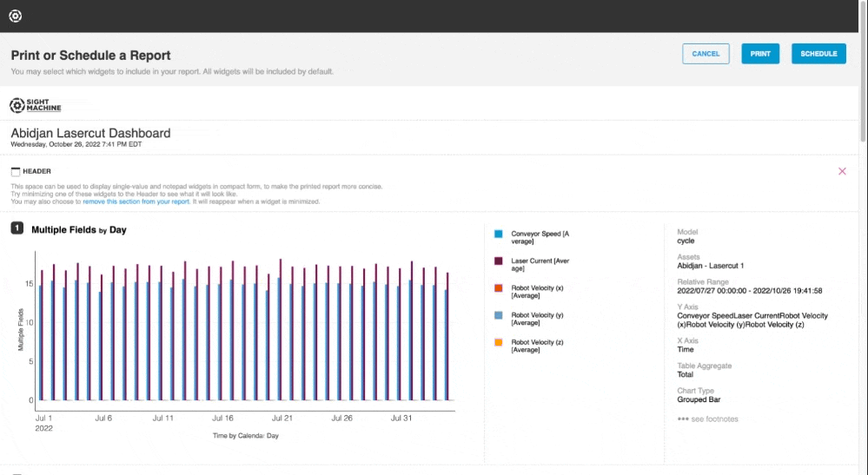Remove the Header section with pink X
The height and width of the screenshot is (475, 868).
click(842, 171)
